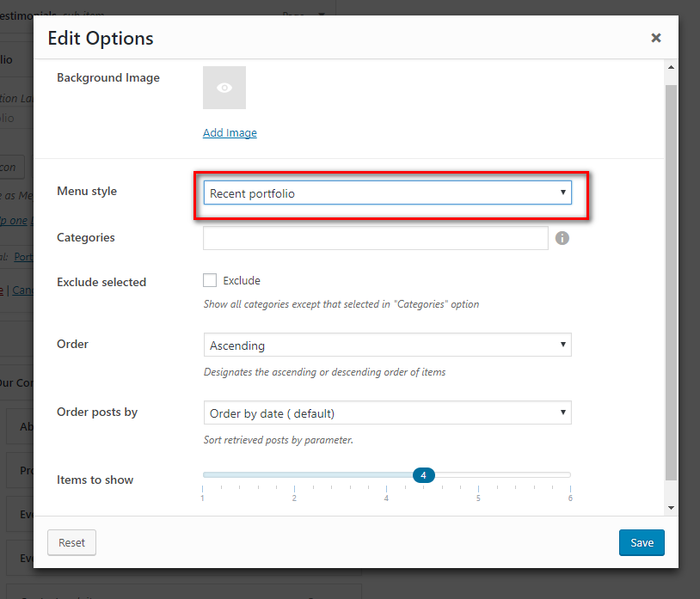Focus the Categories input field
Image resolution: width=700 pixels, height=599 pixels.
[375, 238]
